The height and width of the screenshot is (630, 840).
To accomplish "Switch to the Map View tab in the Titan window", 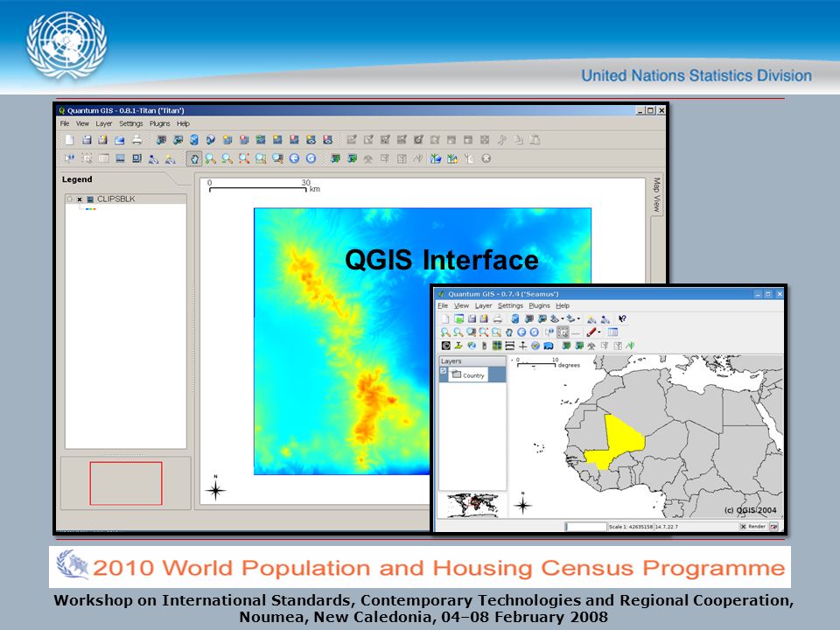I will (x=657, y=195).
